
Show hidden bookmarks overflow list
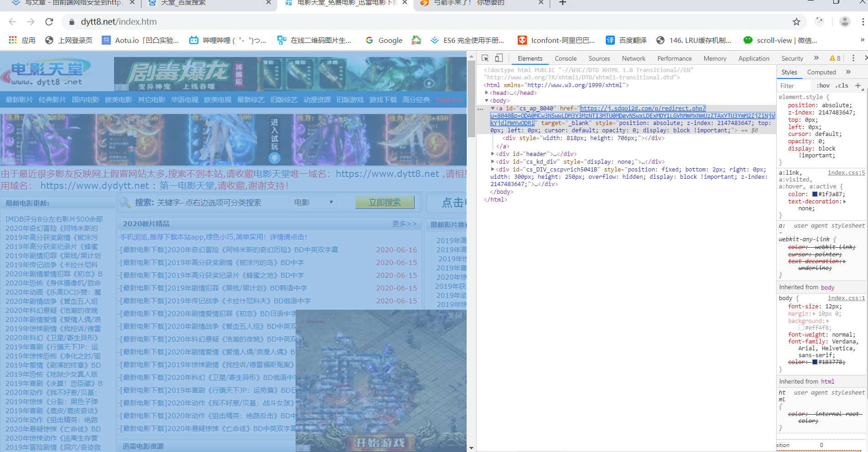862,40
